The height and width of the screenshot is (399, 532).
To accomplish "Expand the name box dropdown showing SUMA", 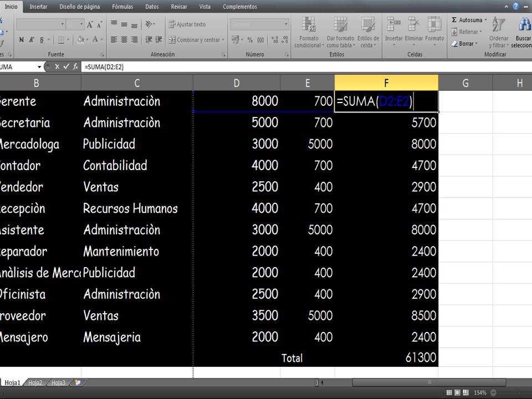I will coord(38,66).
